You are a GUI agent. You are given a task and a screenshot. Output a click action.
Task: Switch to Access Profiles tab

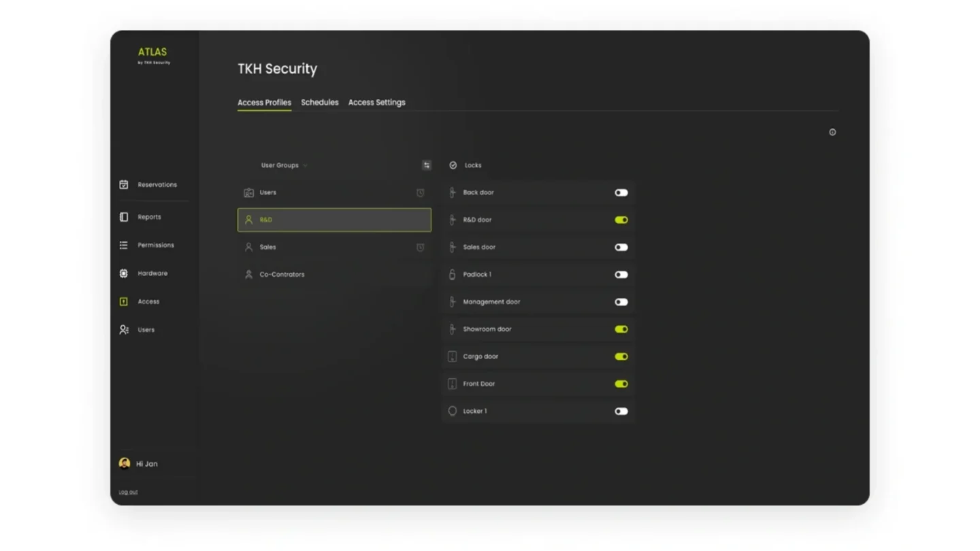coord(264,102)
